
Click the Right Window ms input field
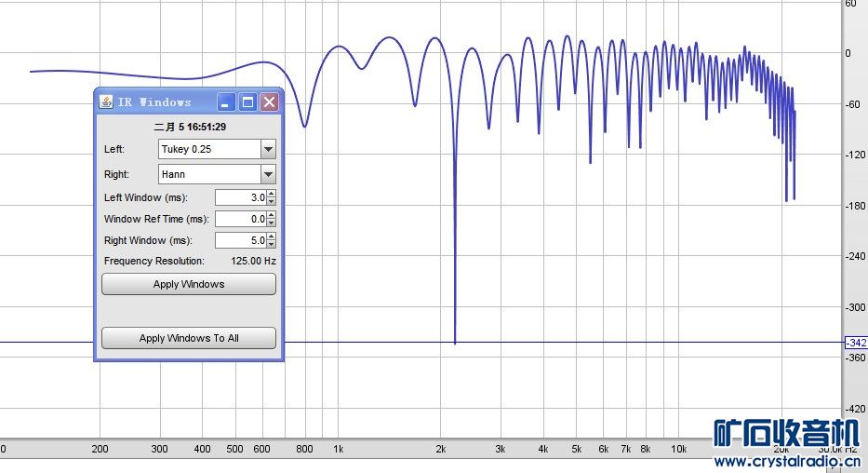[x=241, y=240]
